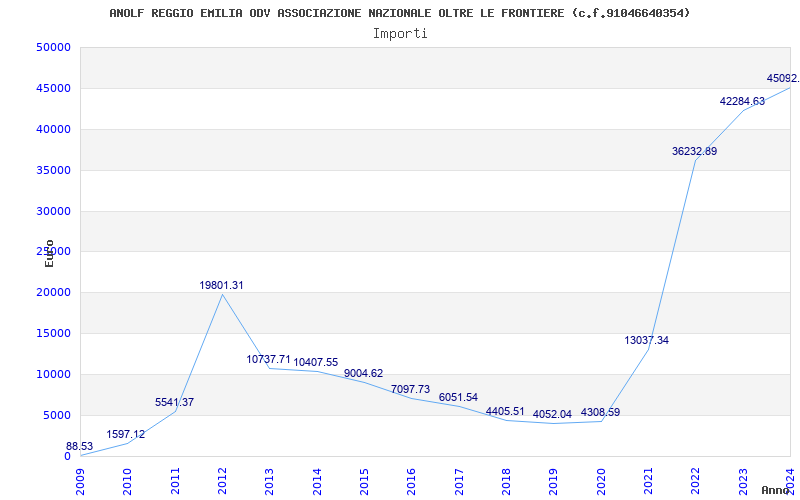Viewport: 800px width, 500px height.
Task: Select the data label 88.53
Action: click(x=80, y=446)
